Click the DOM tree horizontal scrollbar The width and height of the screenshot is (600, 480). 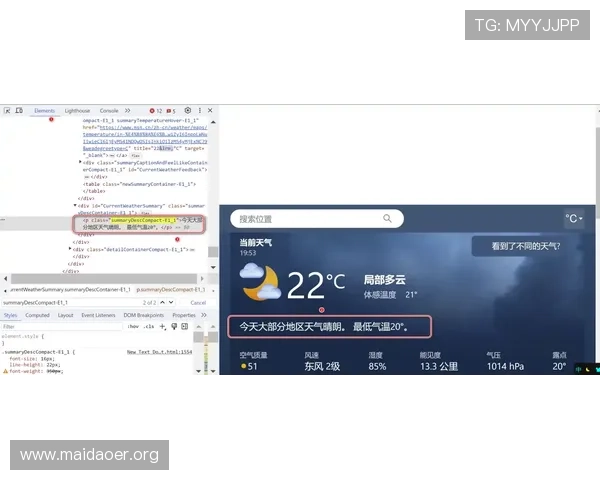(x=104, y=279)
